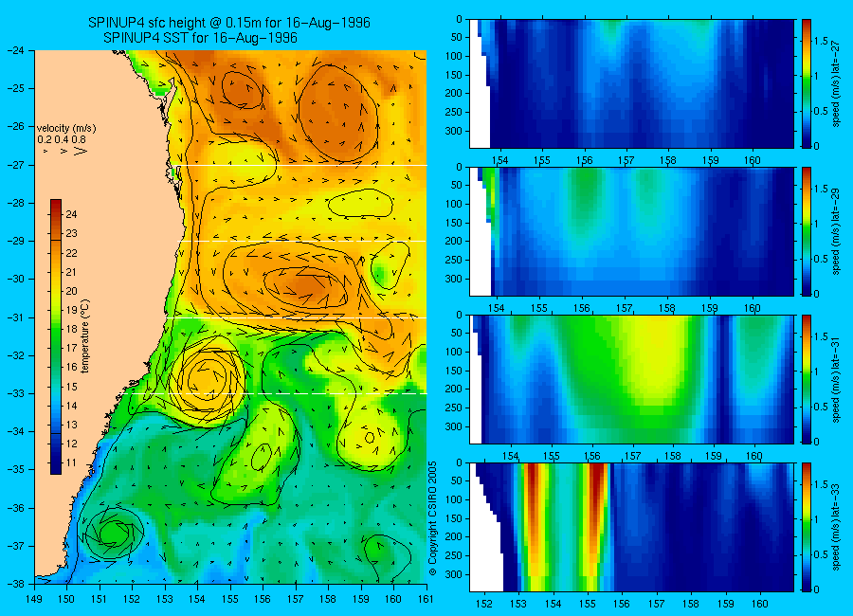Screen dimensions: 853x616
Task: Click the 156 longitude label under the lat=-27 panel
Action: 584,160
